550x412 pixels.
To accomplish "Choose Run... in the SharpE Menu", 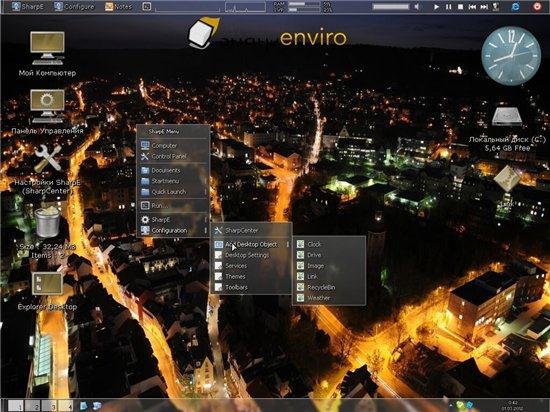I will coord(173,205).
